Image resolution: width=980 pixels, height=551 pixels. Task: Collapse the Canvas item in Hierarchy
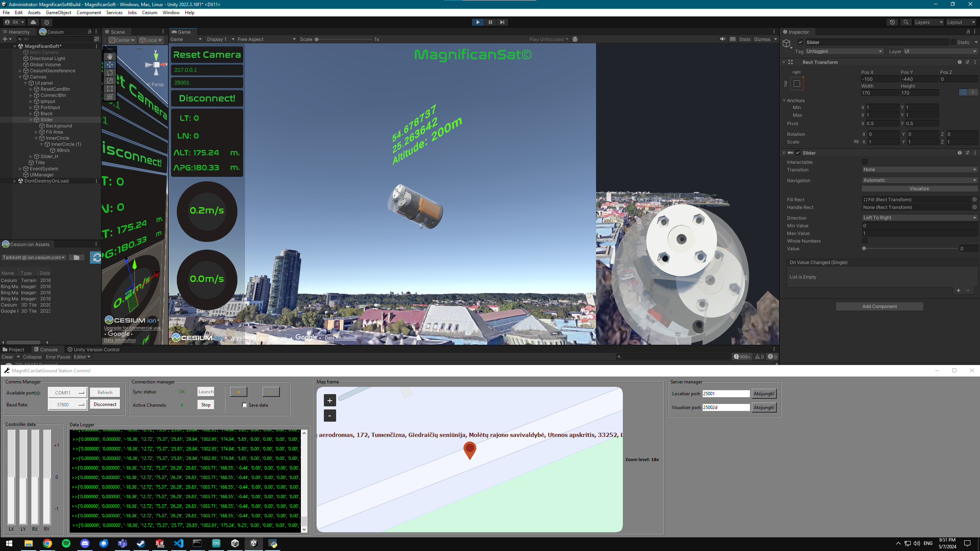[x=20, y=77]
